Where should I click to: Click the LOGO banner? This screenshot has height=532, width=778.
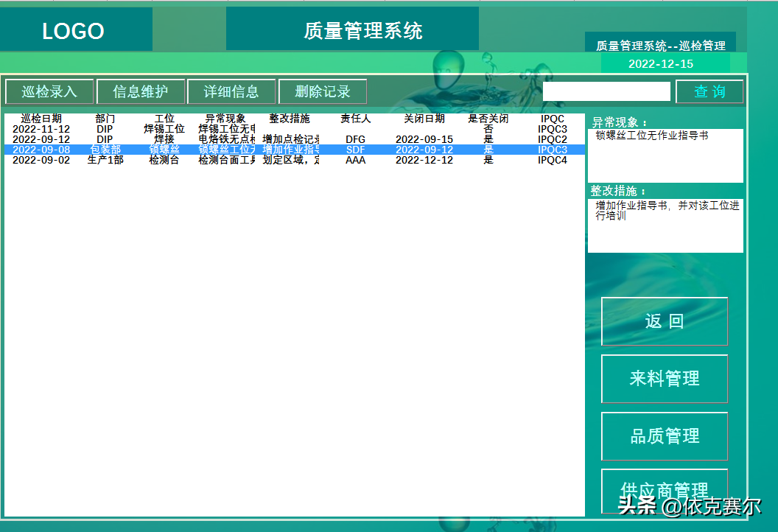coord(75,29)
